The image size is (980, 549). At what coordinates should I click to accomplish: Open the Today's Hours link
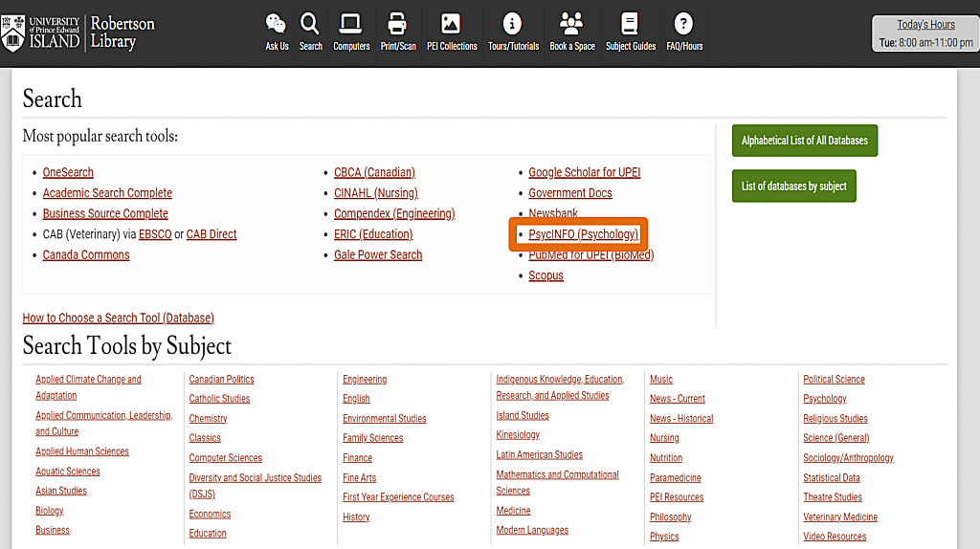click(925, 25)
